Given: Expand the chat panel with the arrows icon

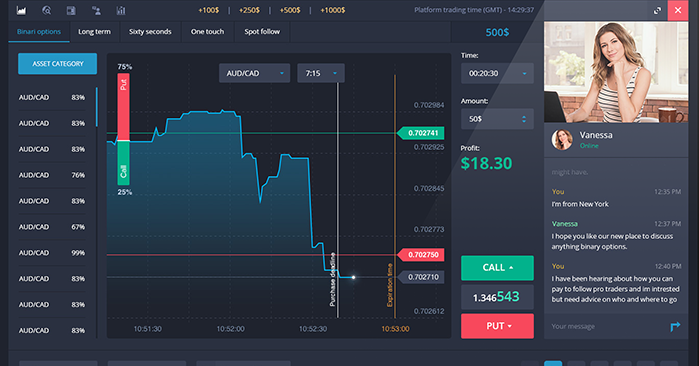Looking at the screenshot, I should click(x=657, y=10).
